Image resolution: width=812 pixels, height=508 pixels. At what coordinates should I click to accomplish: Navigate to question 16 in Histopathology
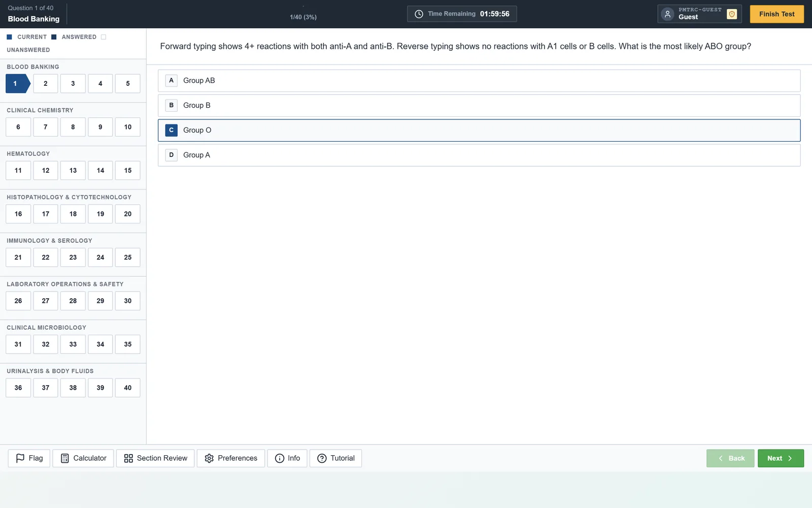(x=18, y=214)
